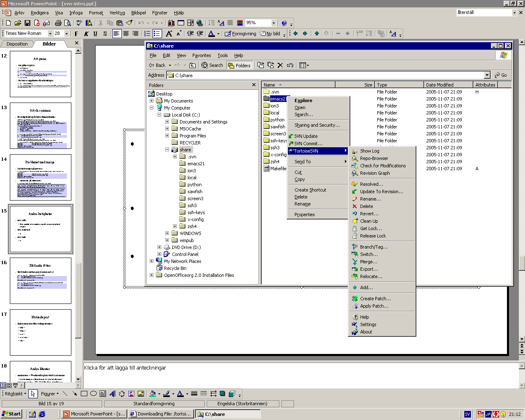525x420 pixels.
Task: Toggle numbered list formatting
Action: click(148, 34)
